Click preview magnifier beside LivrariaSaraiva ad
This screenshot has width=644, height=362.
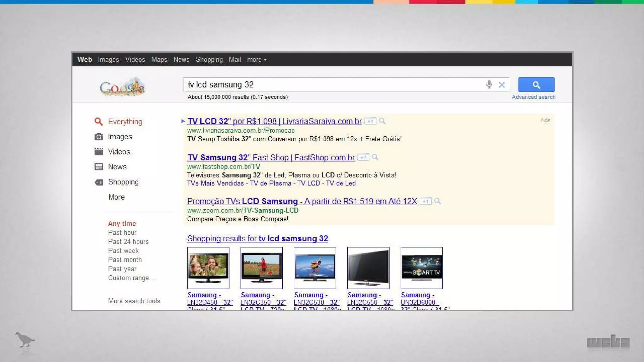(382, 121)
